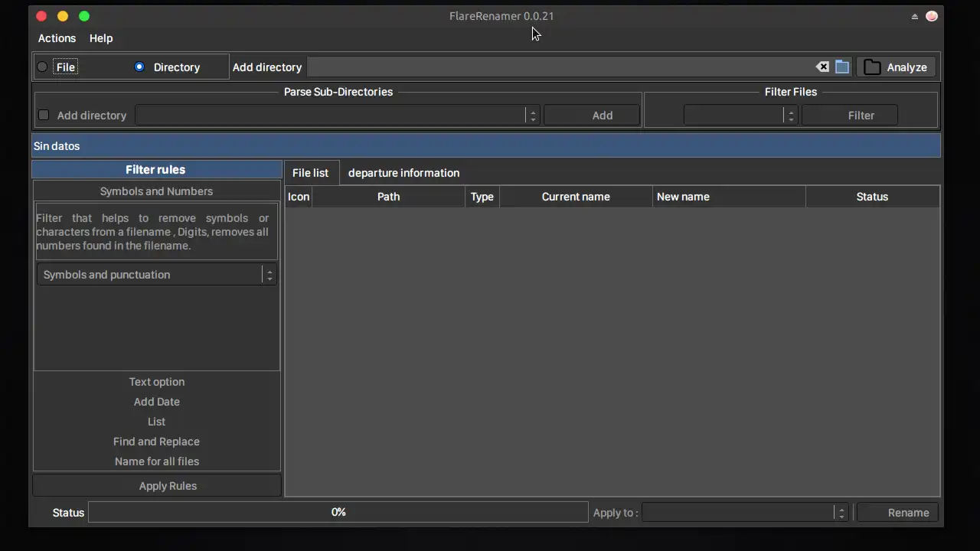Open the Help menu
The image size is (980, 551).
101,38
